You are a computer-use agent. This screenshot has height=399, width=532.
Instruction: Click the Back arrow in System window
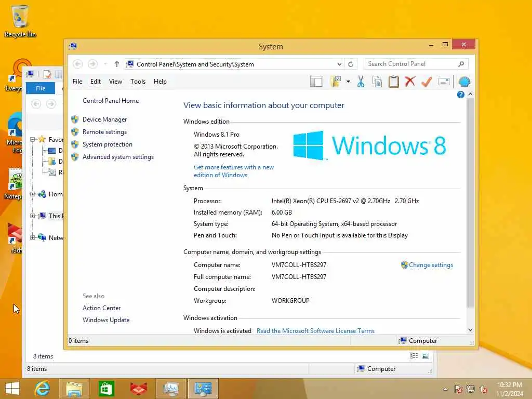pyautogui.click(x=77, y=64)
